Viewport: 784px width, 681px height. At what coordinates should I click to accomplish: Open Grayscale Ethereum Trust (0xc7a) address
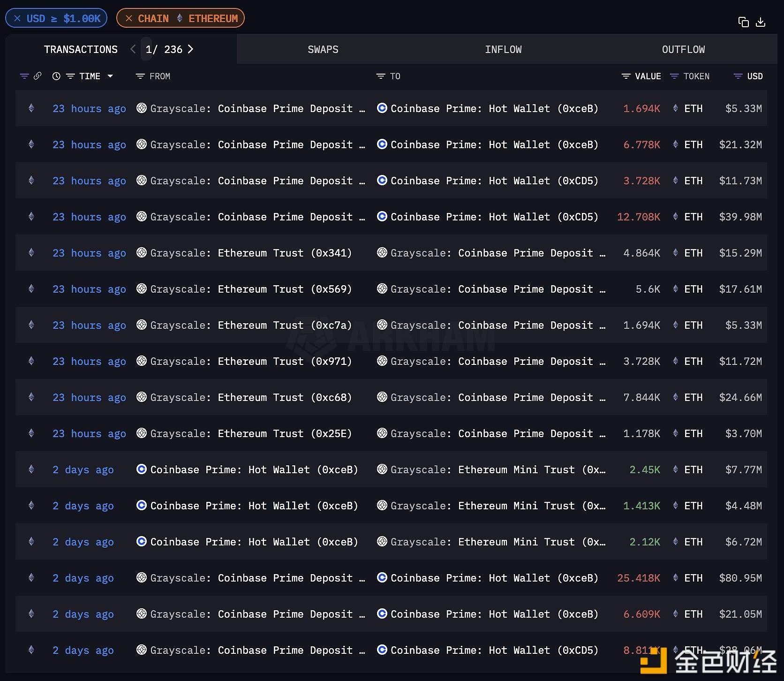pyautogui.click(x=285, y=325)
